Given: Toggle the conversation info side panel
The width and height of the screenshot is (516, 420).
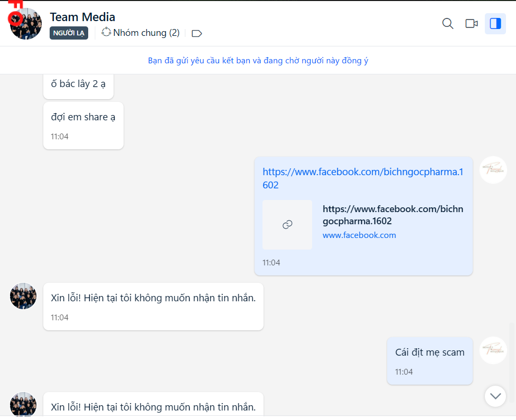Looking at the screenshot, I should [x=495, y=24].
